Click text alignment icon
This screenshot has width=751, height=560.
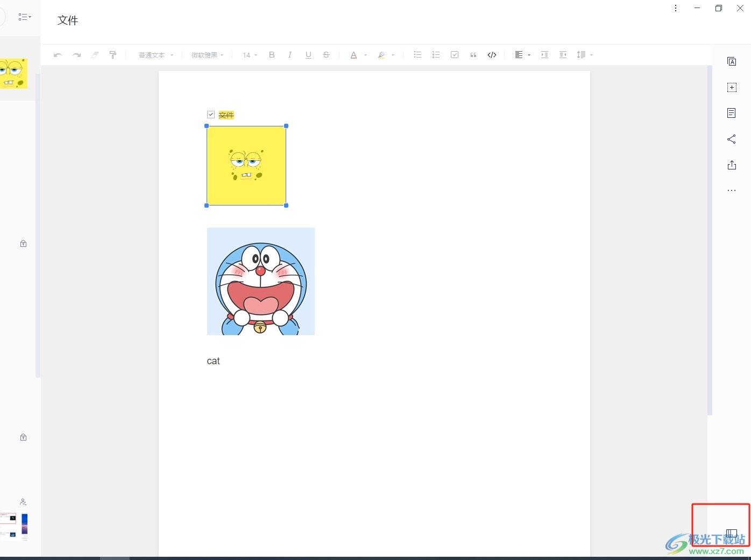(519, 55)
